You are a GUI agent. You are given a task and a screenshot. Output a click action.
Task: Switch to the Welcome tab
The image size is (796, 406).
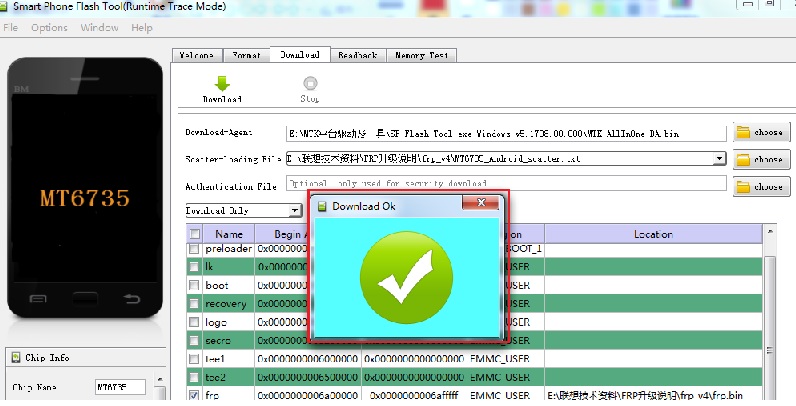[x=196, y=55]
